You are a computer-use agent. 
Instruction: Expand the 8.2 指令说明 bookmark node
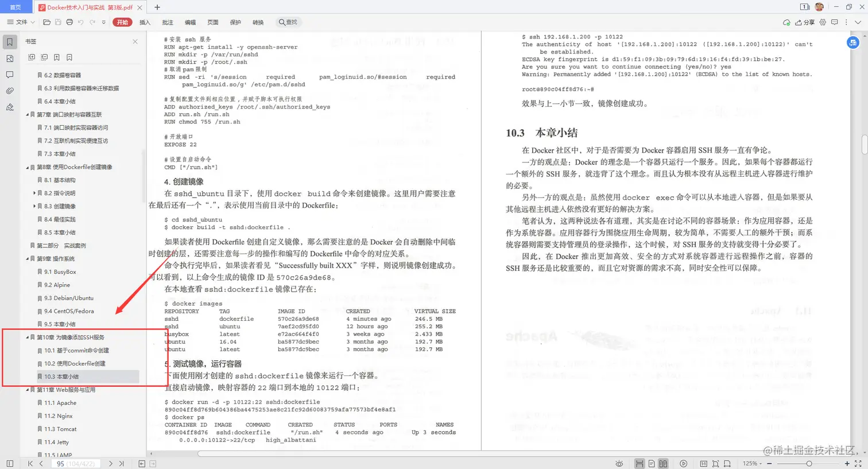33,193
